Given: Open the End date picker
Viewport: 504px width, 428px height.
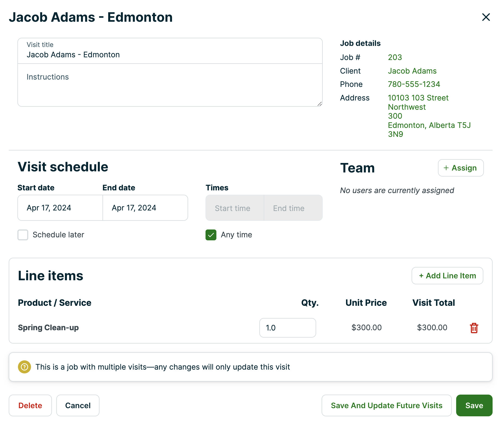Looking at the screenshot, I should 145,208.
